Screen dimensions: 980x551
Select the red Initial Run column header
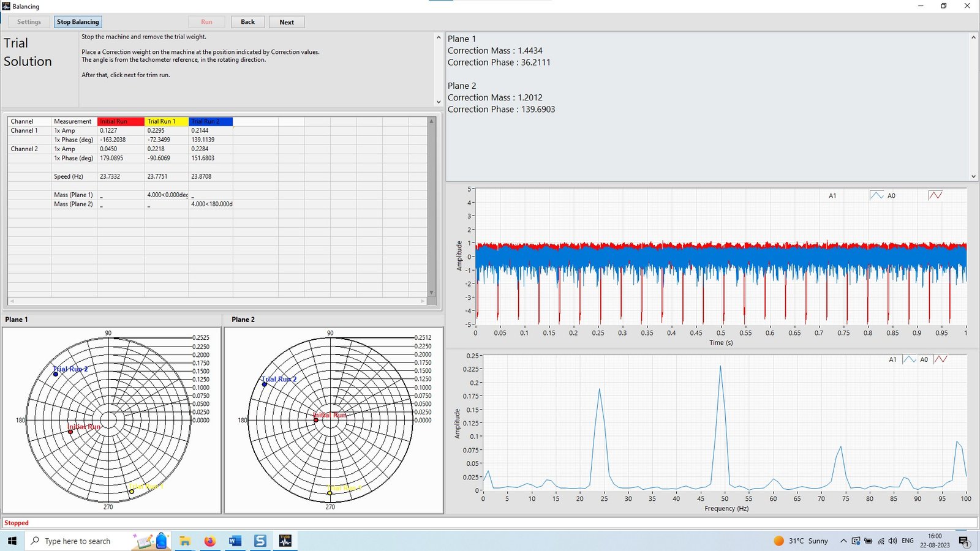tap(121, 121)
